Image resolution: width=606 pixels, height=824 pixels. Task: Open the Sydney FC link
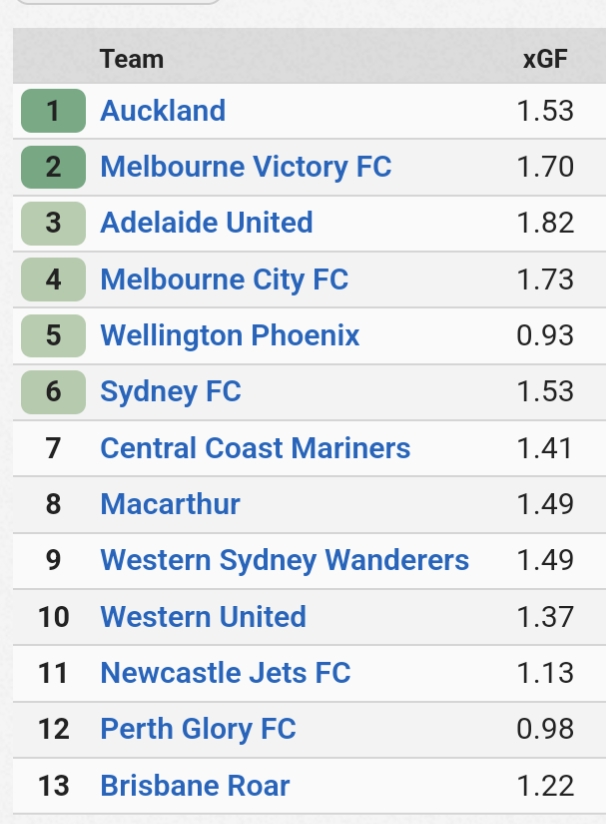170,391
